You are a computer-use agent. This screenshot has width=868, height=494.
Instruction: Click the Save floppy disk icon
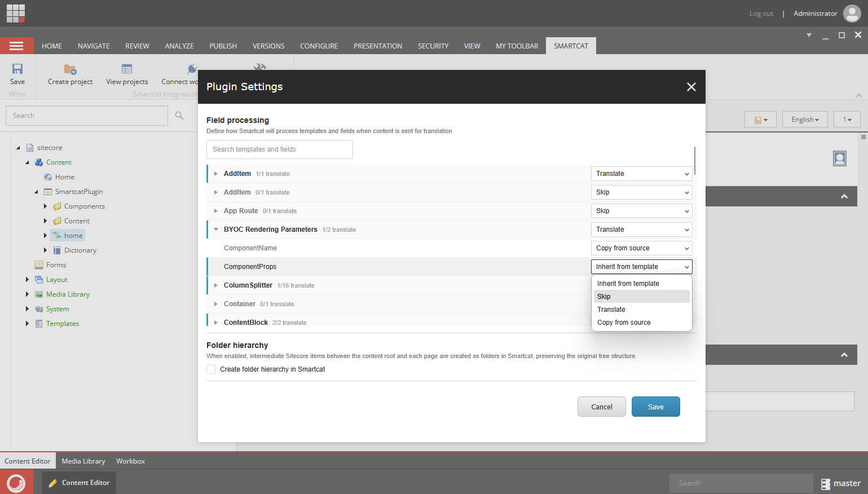click(17, 69)
